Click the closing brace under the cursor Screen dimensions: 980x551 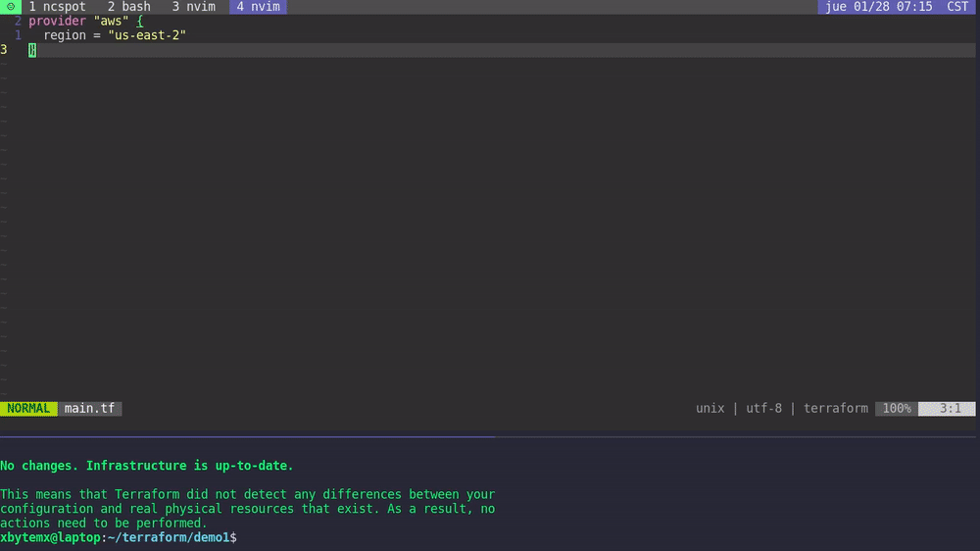32,50
